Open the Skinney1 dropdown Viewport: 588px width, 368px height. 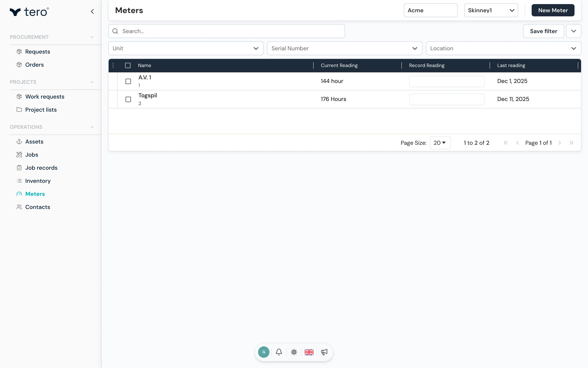point(491,10)
